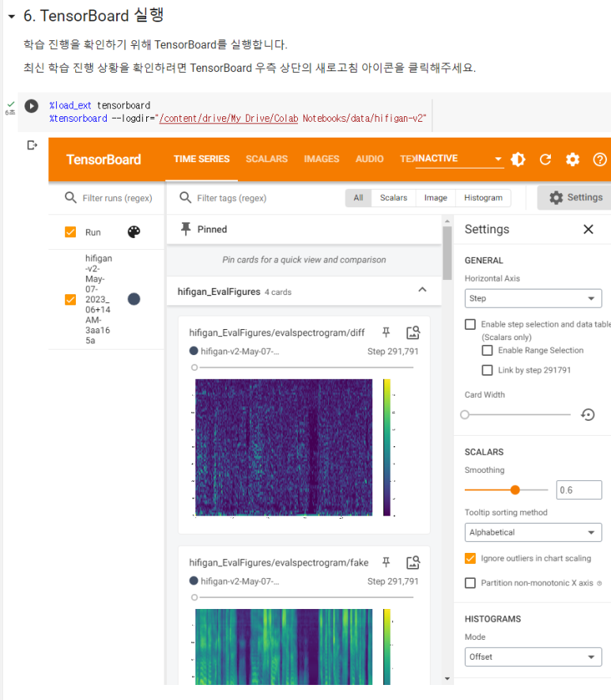Filter cards by Image
This screenshot has height=700, width=611.
[x=436, y=198]
